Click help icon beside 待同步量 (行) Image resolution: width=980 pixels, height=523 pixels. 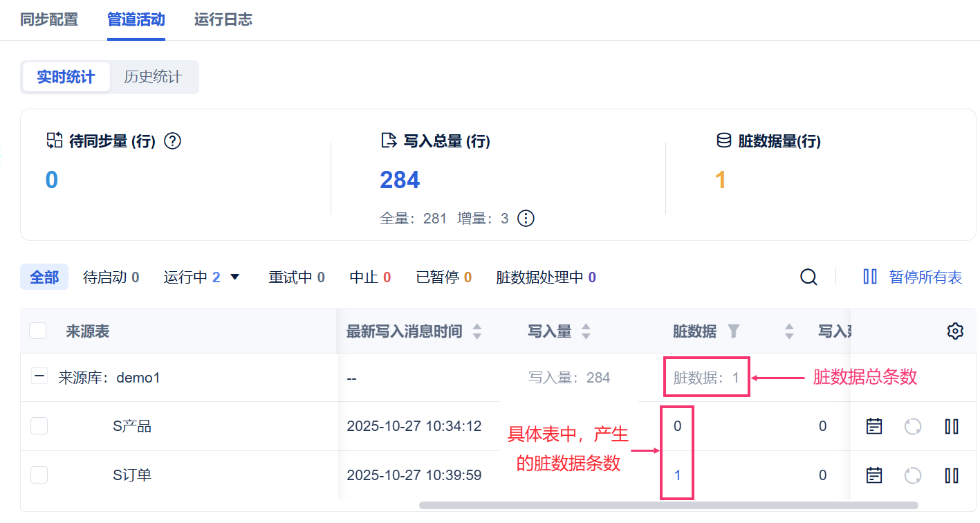click(x=172, y=141)
